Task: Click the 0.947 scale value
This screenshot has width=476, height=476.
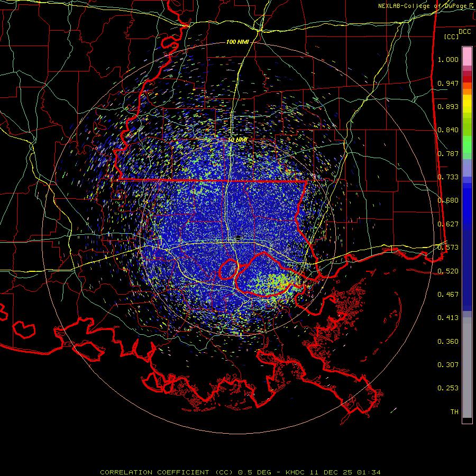Action: (x=448, y=83)
